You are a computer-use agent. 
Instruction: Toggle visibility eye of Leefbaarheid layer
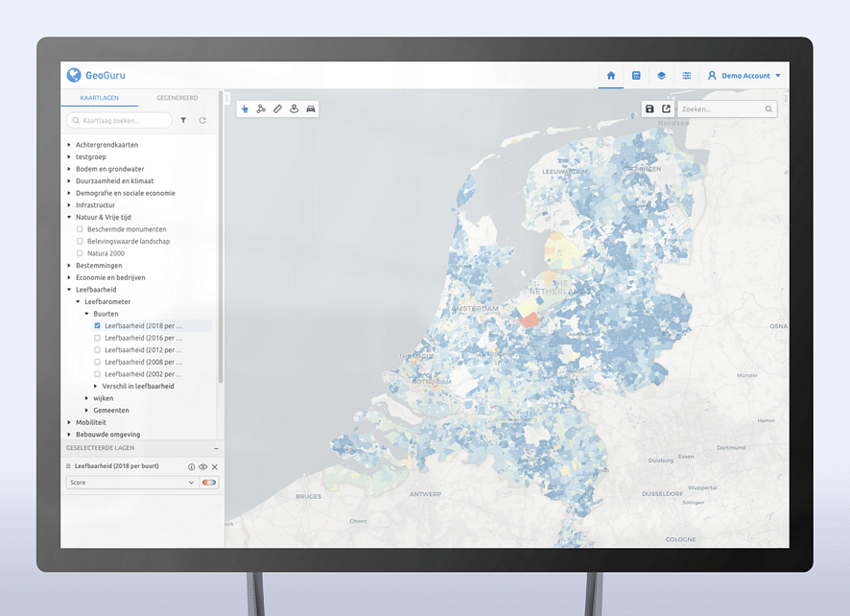202,467
